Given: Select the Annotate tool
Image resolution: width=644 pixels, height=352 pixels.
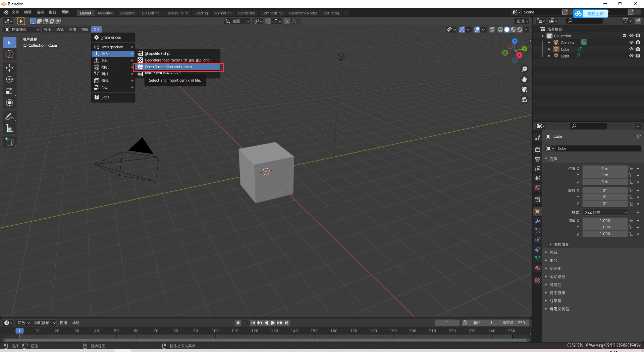Looking at the screenshot, I should (x=9, y=116).
